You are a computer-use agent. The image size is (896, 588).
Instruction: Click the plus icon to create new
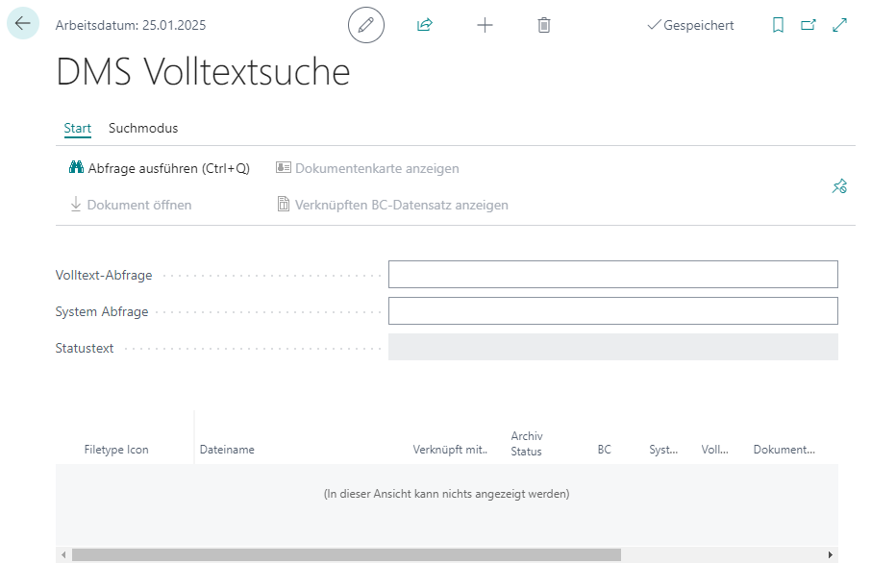coord(485,25)
